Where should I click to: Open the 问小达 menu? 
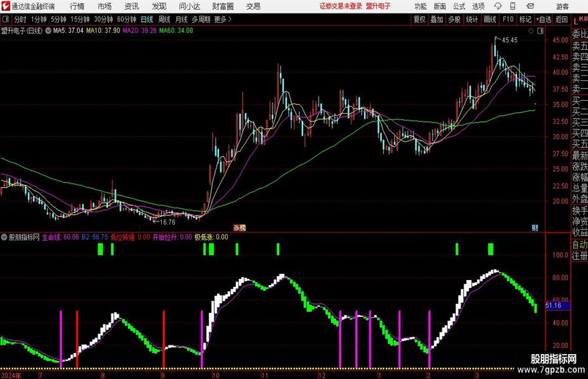pos(189,6)
